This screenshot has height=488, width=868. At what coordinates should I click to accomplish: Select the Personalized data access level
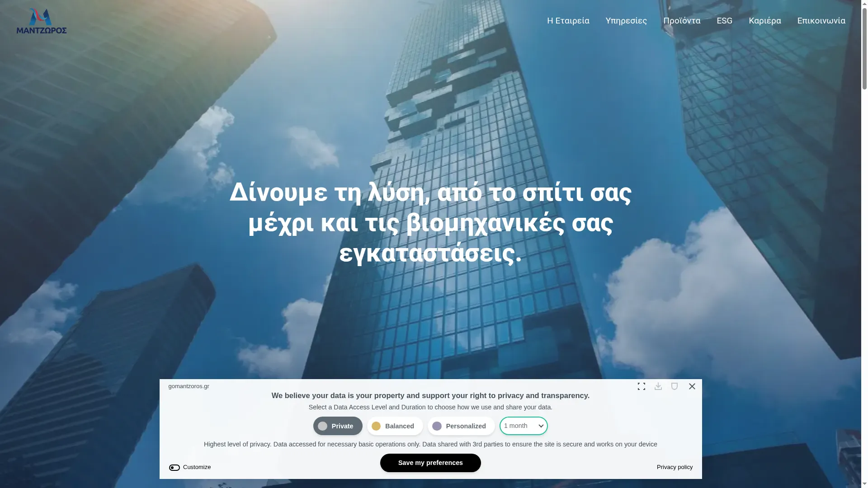pyautogui.click(x=461, y=426)
